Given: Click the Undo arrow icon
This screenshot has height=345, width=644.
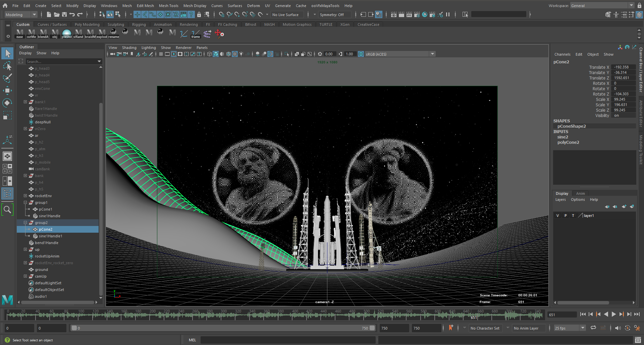Looking at the screenshot, I should (72, 14).
